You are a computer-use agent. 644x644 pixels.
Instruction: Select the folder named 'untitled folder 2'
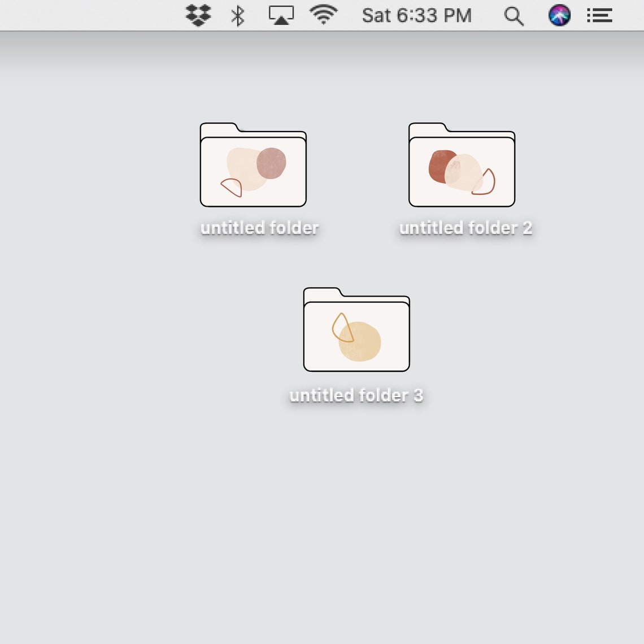461,167
